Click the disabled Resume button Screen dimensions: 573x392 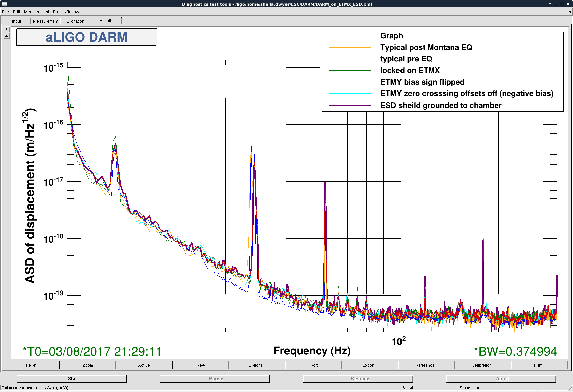tap(358, 379)
